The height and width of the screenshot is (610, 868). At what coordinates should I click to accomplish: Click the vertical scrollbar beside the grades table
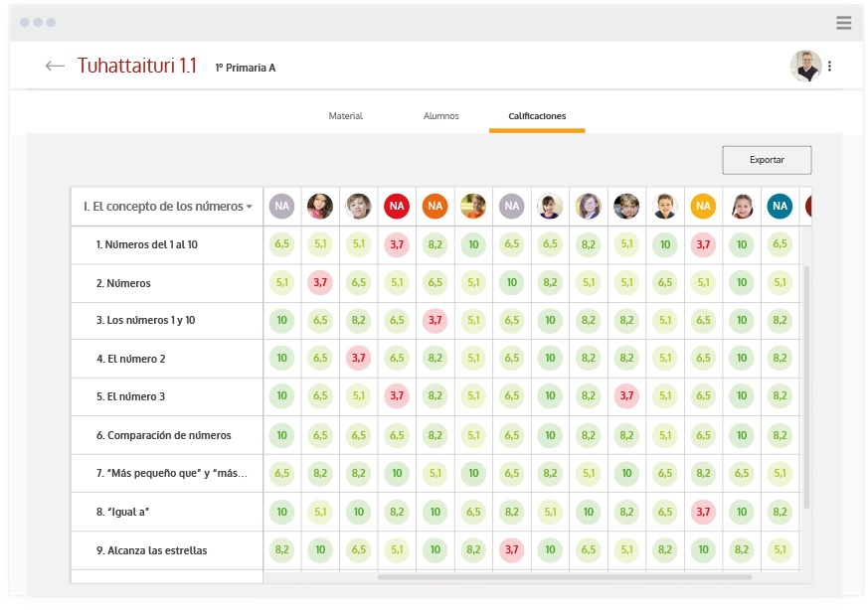click(806, 387)
